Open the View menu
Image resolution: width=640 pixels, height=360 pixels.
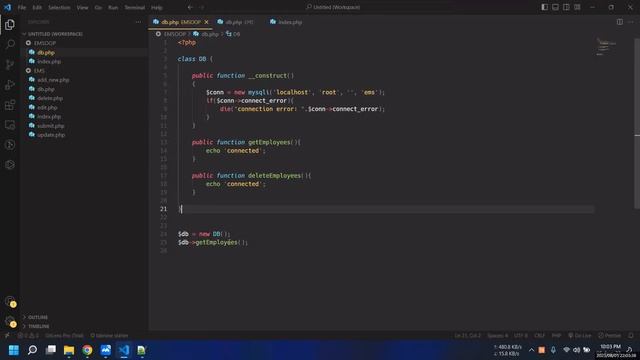coord(82,7)
